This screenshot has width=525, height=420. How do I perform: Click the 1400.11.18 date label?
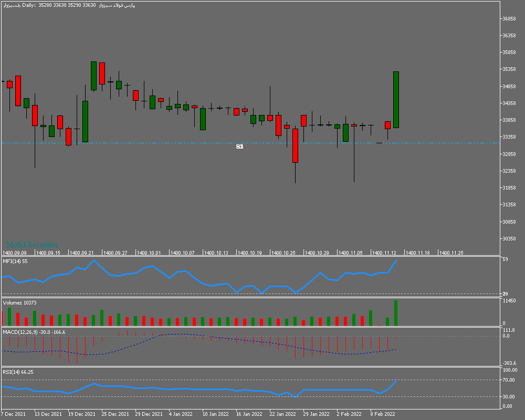(418, 253)
